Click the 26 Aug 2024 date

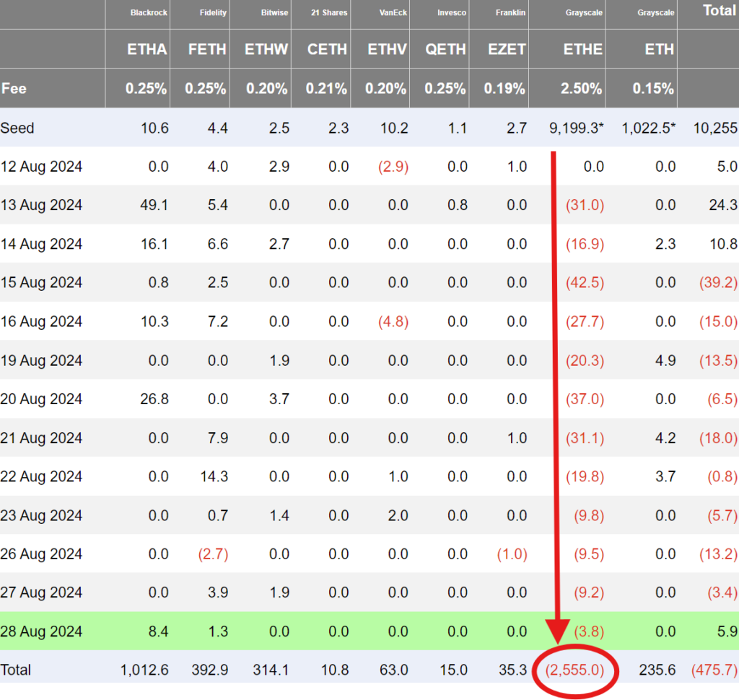(41, 554)
